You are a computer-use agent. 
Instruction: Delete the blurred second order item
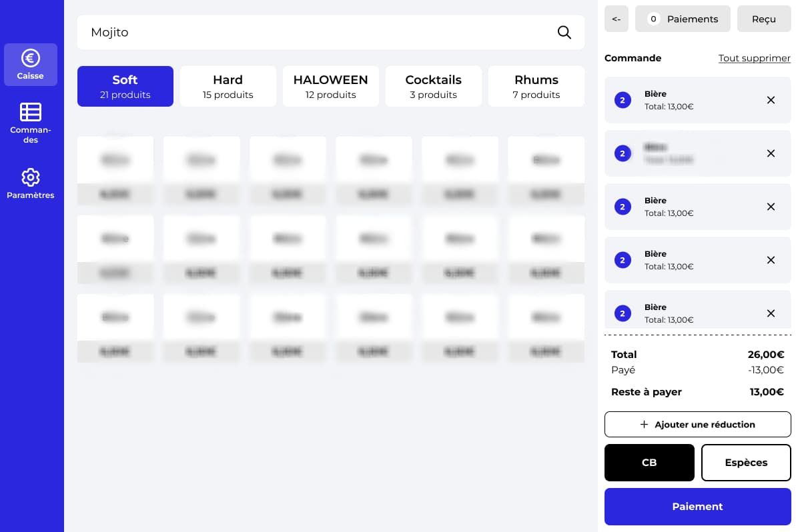[x=771, y=153]
